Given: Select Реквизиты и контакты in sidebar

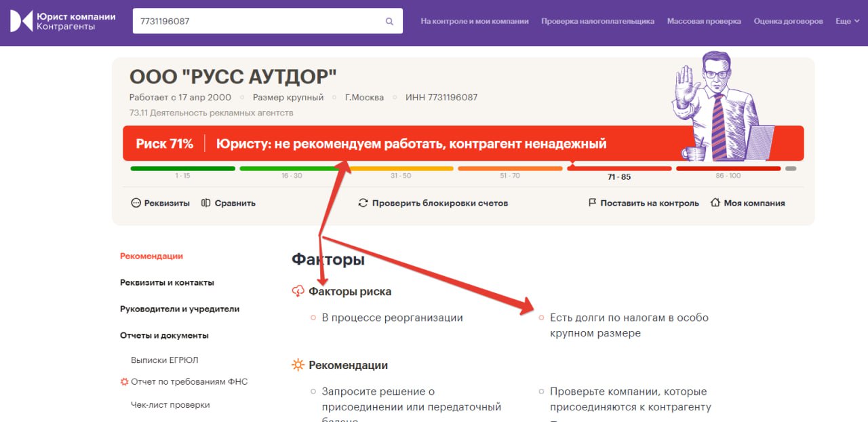Looking at the screenshot, I should 167,283.
